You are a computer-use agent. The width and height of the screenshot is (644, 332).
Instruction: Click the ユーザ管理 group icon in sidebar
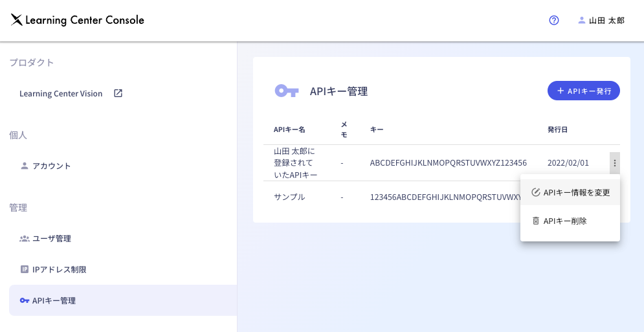(x=25, y=238)
